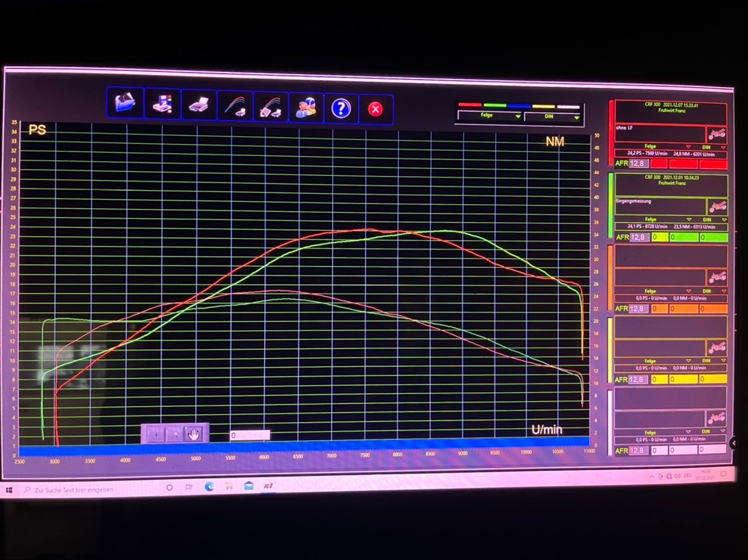Click the motorcycle icon in the red run panel

point(716,134)
